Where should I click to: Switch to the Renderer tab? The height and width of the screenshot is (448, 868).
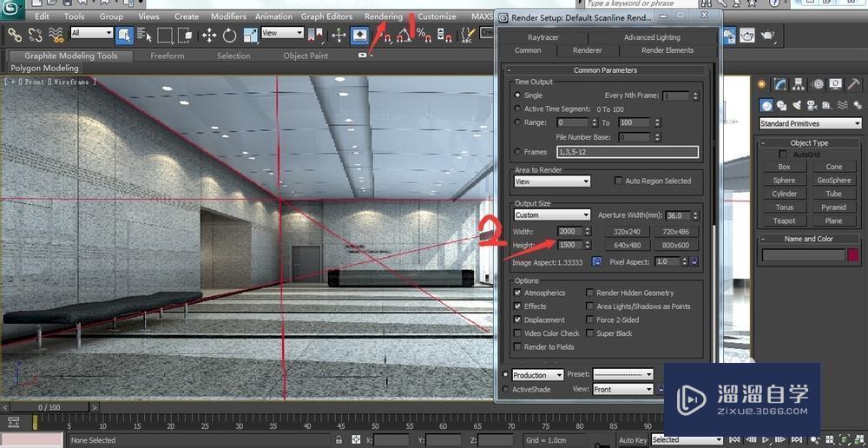(588, 50)
